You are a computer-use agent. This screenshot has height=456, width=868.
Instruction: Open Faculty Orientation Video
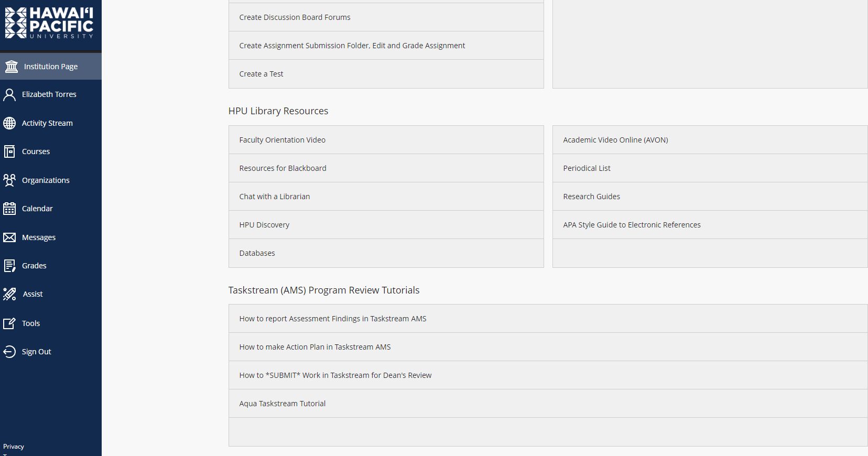(386, 140)
